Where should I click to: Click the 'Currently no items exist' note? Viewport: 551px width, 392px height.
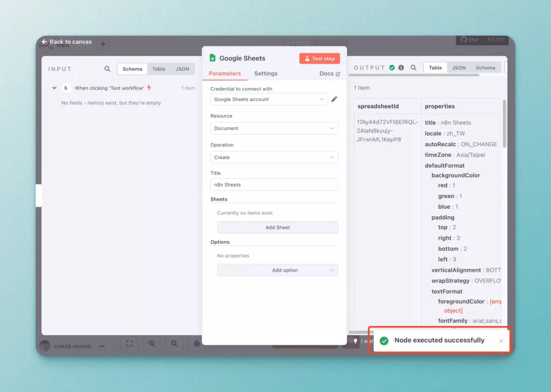pyautogui.click(x=245, y=213)
